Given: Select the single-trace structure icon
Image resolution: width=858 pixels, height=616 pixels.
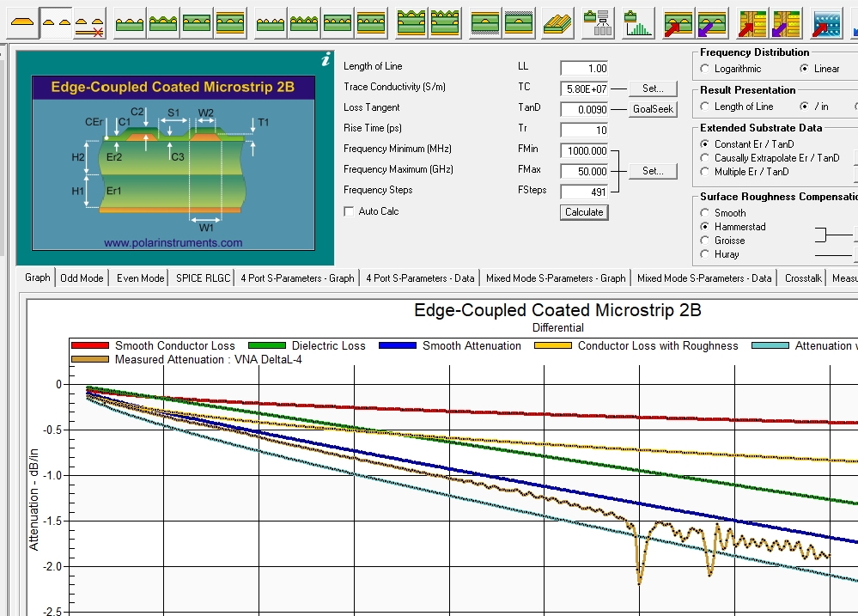Looking at the screenshot, I should click(x=22, y=23).
